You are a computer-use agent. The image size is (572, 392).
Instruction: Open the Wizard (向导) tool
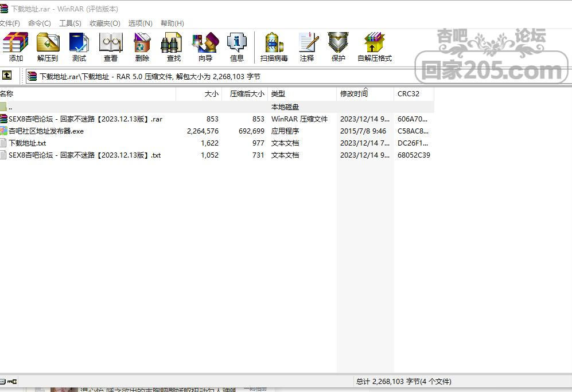[205, 46]
